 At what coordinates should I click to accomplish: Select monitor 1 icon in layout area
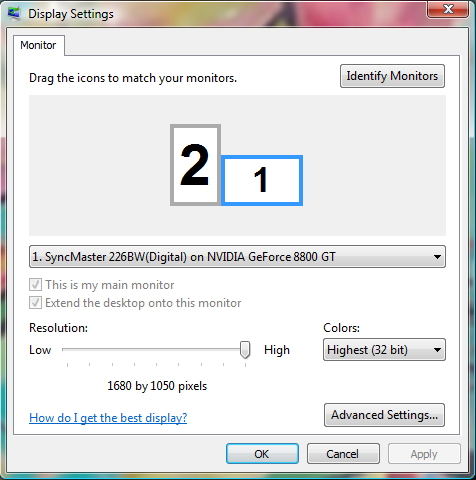(x=262, y=180)
